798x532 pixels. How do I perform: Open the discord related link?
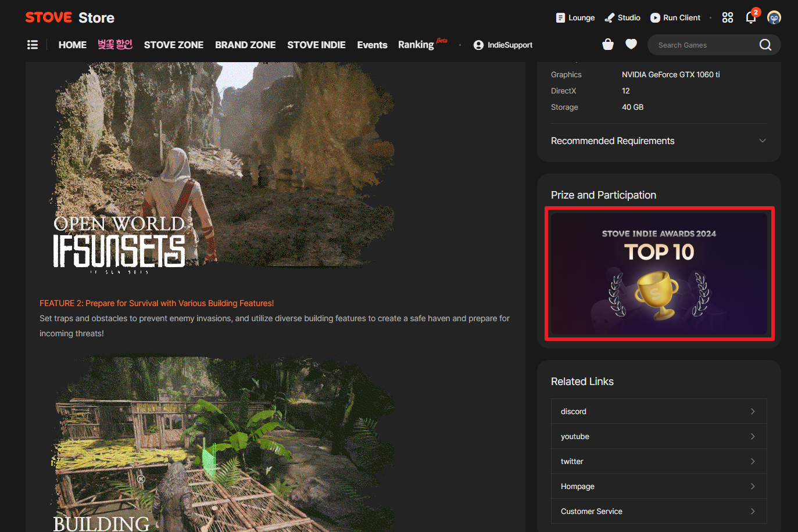coord(659,411)
